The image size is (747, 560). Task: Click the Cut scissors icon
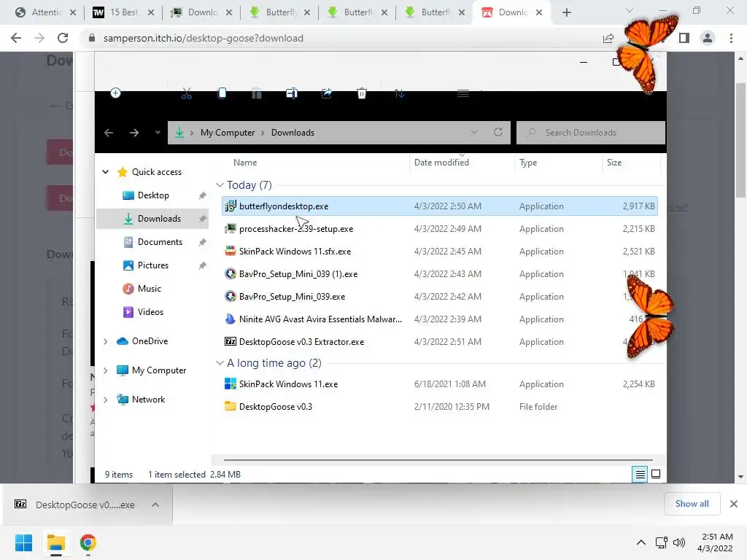click(x=187, y=94)
